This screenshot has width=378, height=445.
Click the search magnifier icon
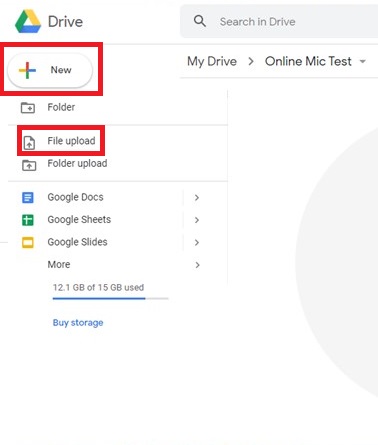pos(200,21)
